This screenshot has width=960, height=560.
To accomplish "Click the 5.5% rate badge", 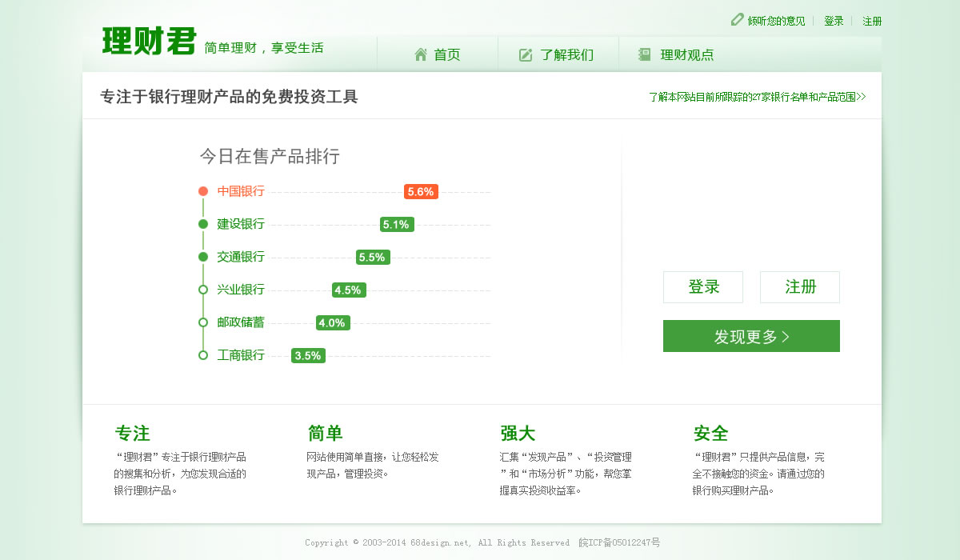I will pyautogui.click(x=373, y=258).
